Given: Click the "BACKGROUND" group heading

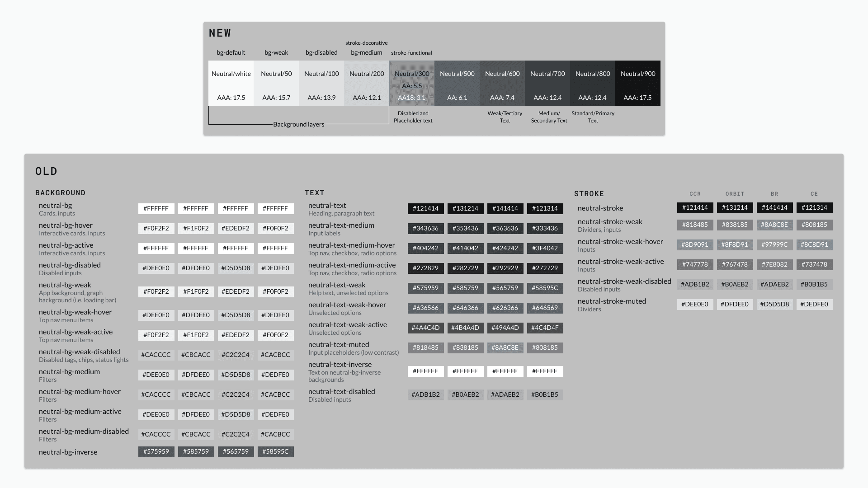Looking at the screenshot, I should tap(61, 193).
